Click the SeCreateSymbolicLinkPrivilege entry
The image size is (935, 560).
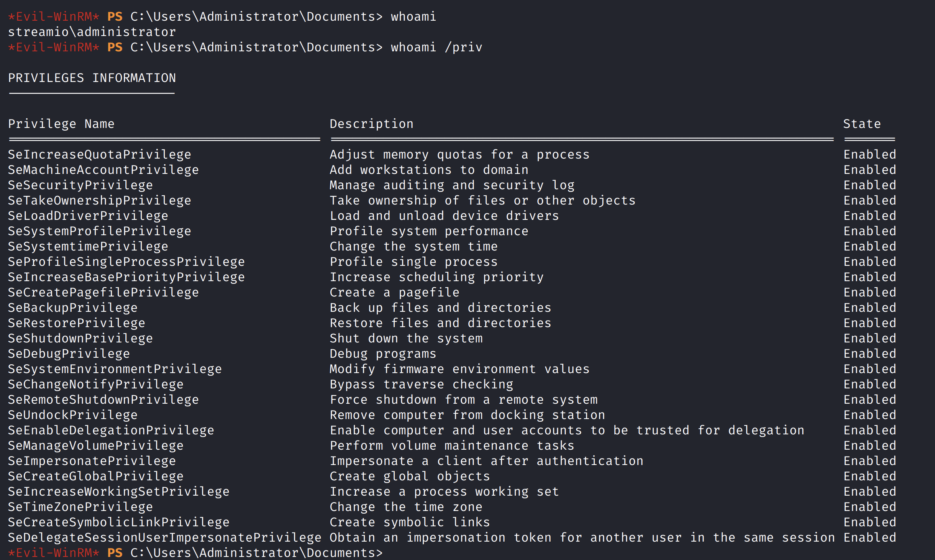coord(119,522)
